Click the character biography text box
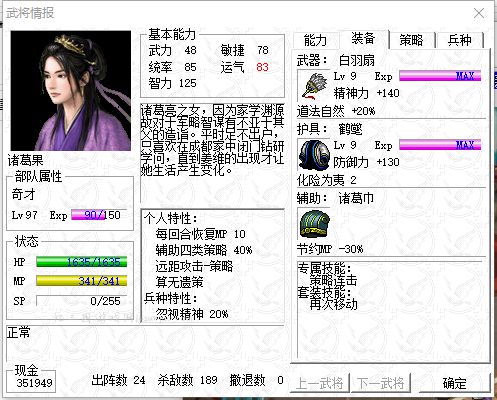Viewport: 497px width, 400px height. (x=212, y=153)
